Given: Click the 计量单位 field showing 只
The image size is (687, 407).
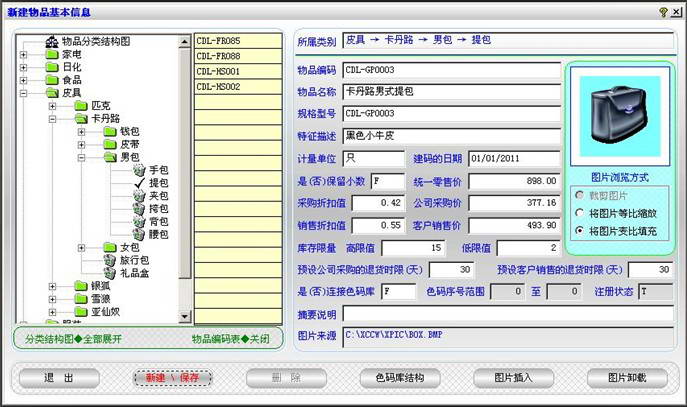Looking at the screenshot, I should (374, 159).
